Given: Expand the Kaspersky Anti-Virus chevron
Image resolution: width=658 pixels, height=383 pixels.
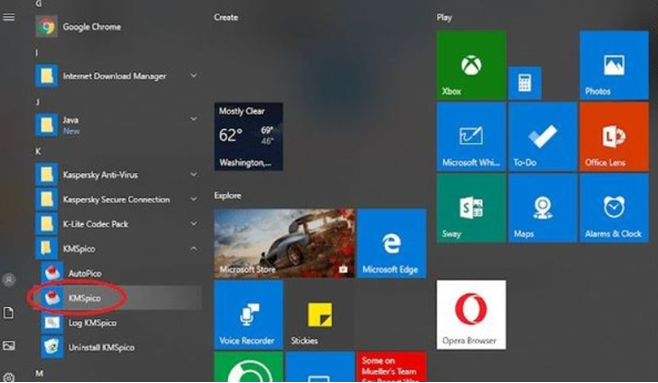Looking at the screenshot, I should tap(193, 175).
